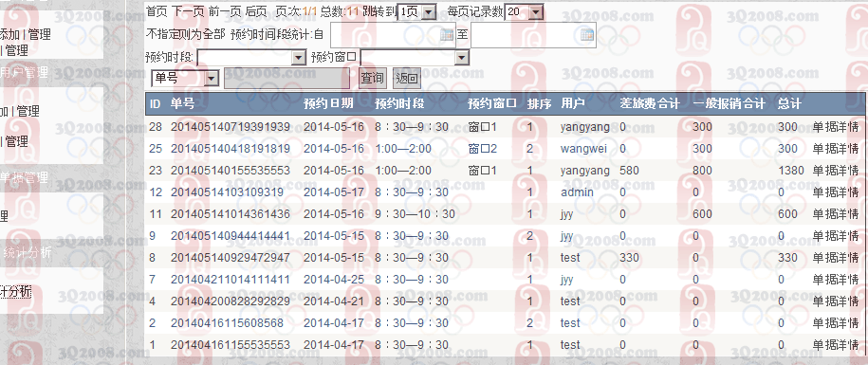
Task: Go to 首页 first page link
Action: [157, 11]
